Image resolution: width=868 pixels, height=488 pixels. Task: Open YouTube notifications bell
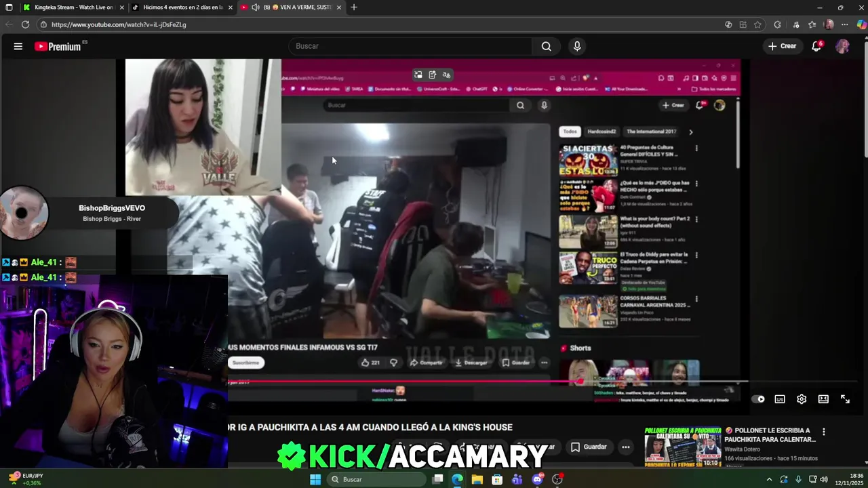click(x=817, y=46)
